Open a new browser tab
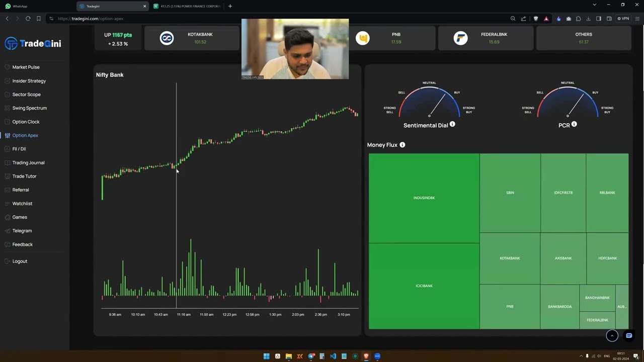The image size is (644, 362). pos(230,6)
